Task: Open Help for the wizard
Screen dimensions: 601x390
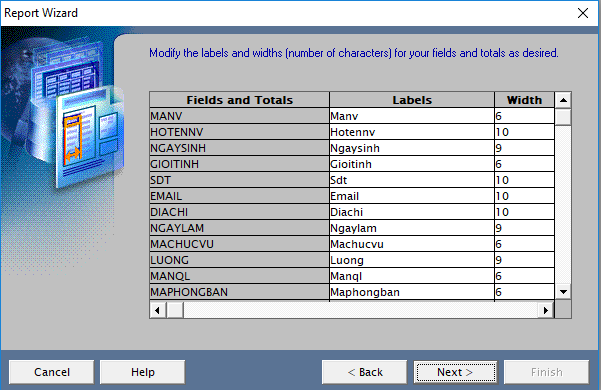Action: tap(143, 372)
